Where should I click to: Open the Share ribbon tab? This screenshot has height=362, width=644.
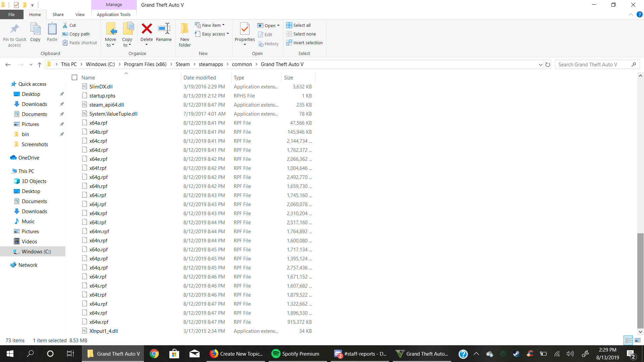[x=58, y=14]
